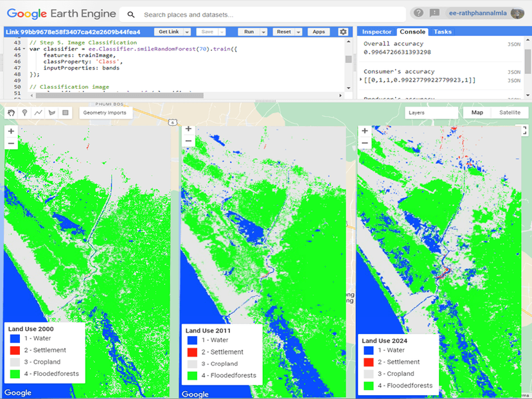Click the Apps button
The height and width of the screenshot is (399, 532).
[x=318, y=32]
